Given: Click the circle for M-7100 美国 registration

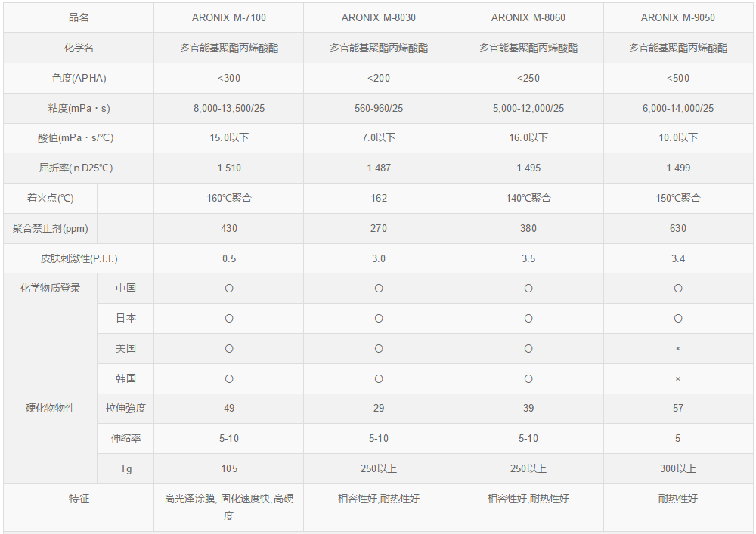Looking at the screenshot, I should 229,349.
